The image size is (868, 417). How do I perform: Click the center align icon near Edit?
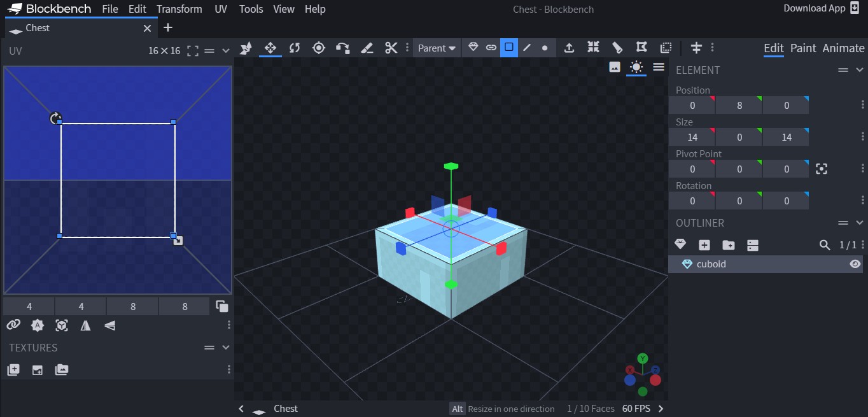pos(696,48)
